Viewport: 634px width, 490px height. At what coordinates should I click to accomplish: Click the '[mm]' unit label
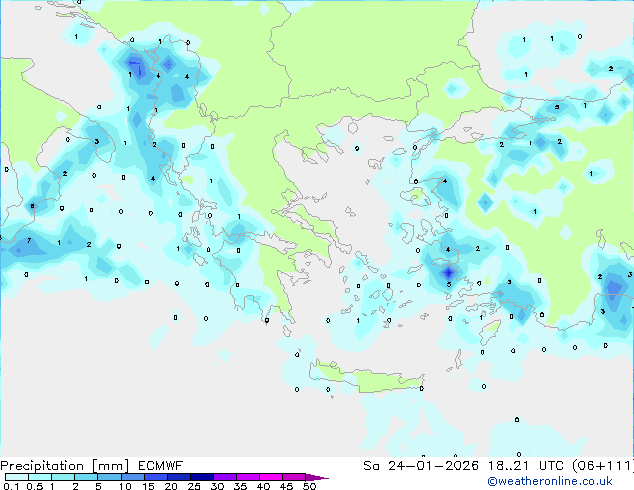(111, 466)
